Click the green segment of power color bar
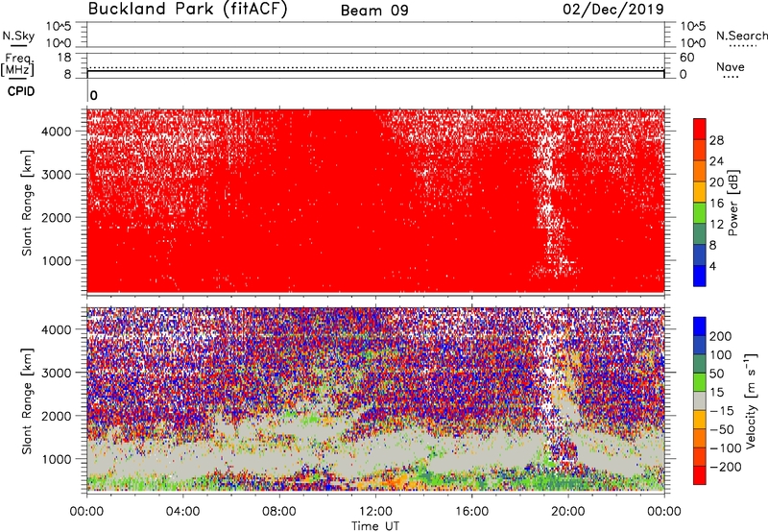Screen dimensions: 768x532 coord(699,213)
